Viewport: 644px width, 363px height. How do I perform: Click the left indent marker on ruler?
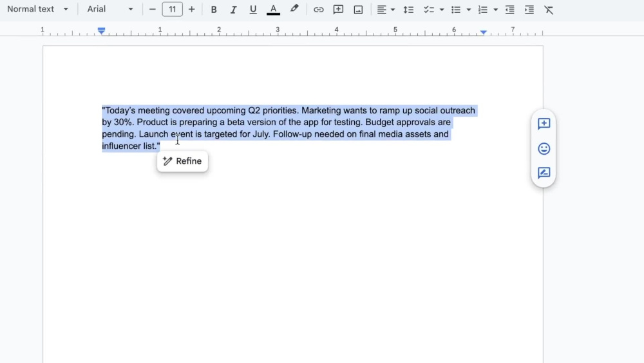tap(102, 31)
